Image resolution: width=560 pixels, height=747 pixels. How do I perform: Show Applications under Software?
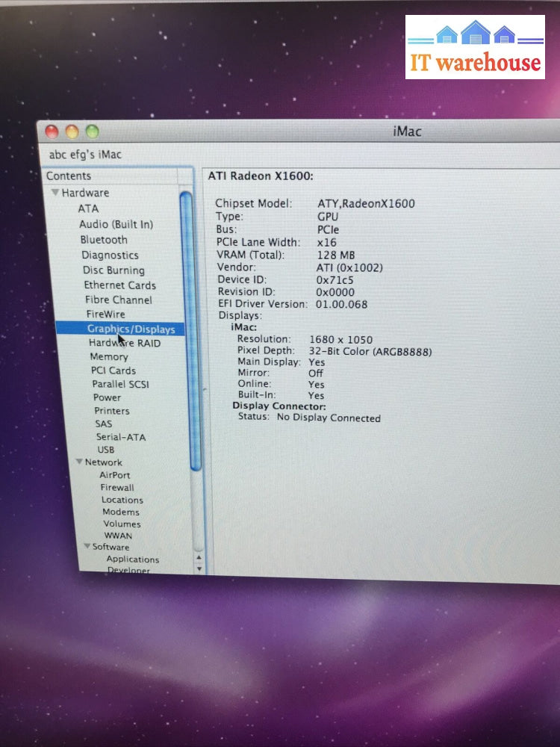(x=132, y=560)
